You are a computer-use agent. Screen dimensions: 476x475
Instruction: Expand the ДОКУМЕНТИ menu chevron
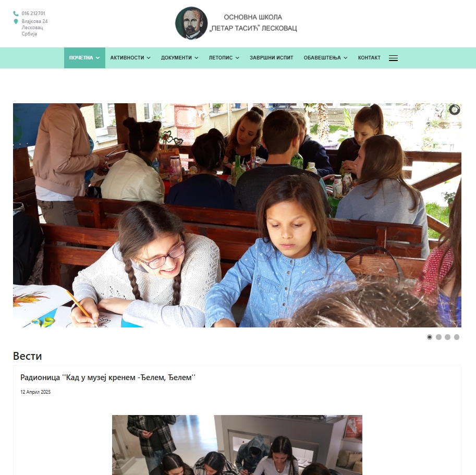coord(197,58)
